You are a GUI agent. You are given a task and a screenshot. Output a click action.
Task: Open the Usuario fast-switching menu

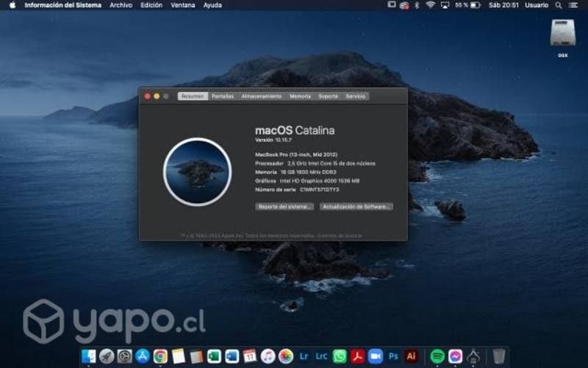[x=537, y=5]
